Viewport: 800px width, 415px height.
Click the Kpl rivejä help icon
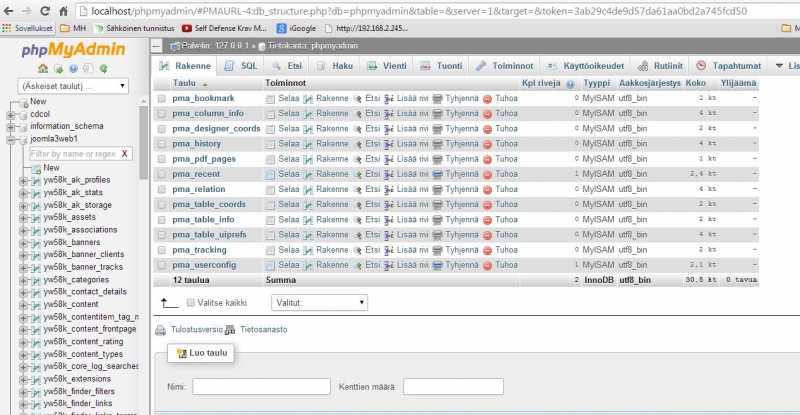[567, 83]
